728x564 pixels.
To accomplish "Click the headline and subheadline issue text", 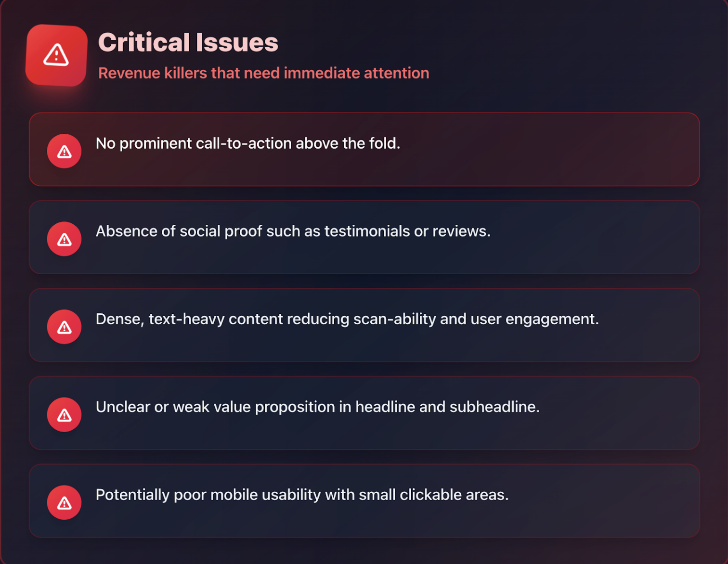I will [x=318, y=407].
